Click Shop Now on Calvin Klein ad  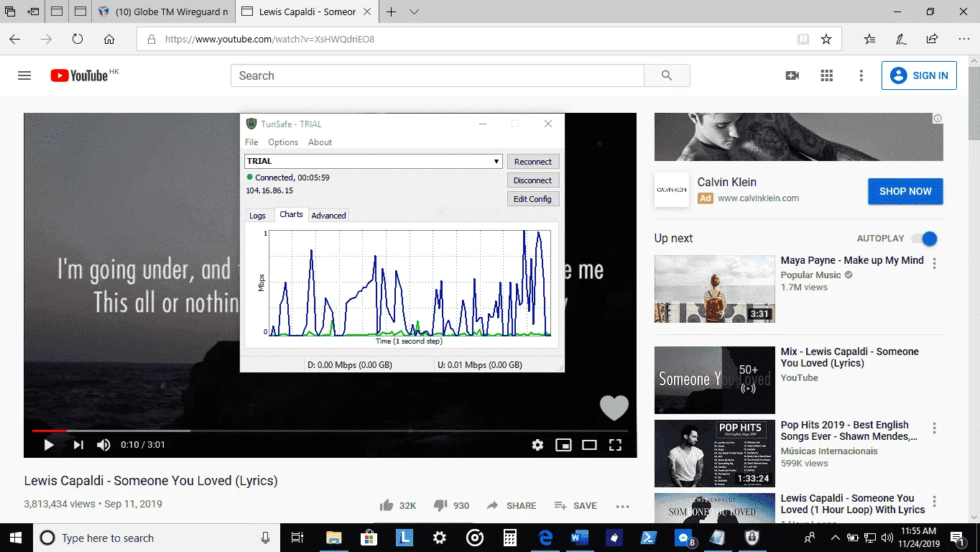905,191
